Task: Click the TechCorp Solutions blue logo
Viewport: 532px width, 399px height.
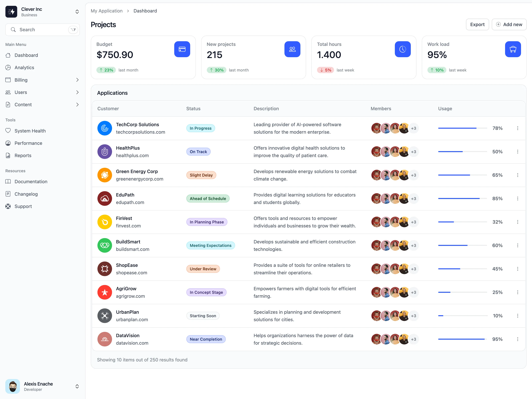Action: click(x=105, y=128)
